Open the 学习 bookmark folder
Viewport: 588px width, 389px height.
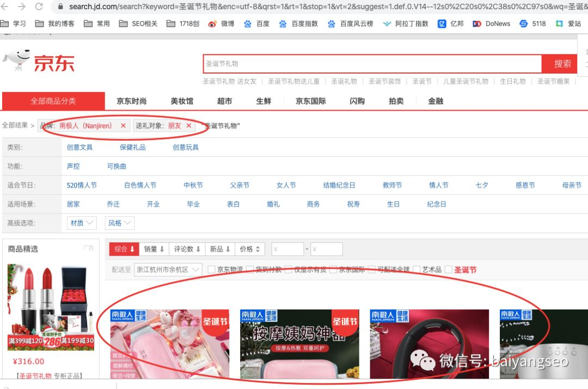(x=14, y=23)
